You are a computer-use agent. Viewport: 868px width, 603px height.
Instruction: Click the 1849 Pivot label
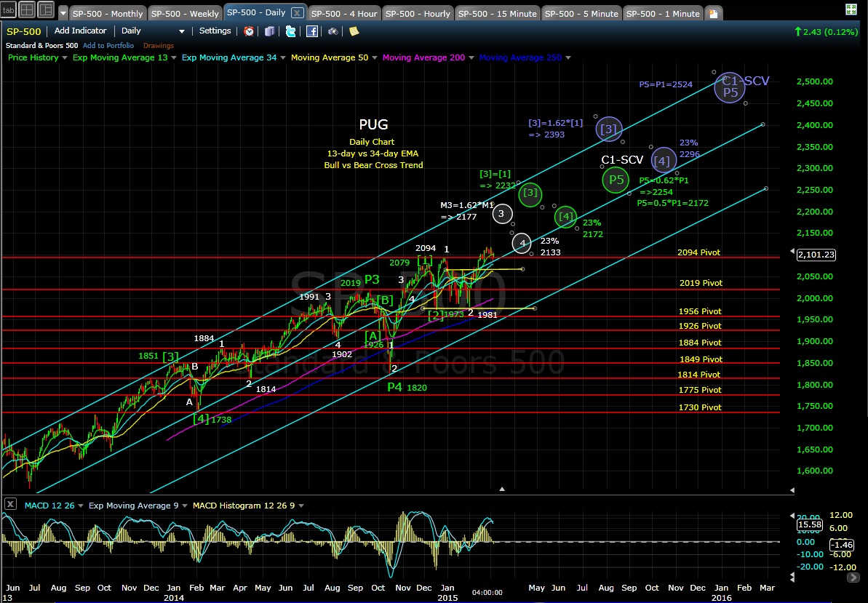click(701, 359)
